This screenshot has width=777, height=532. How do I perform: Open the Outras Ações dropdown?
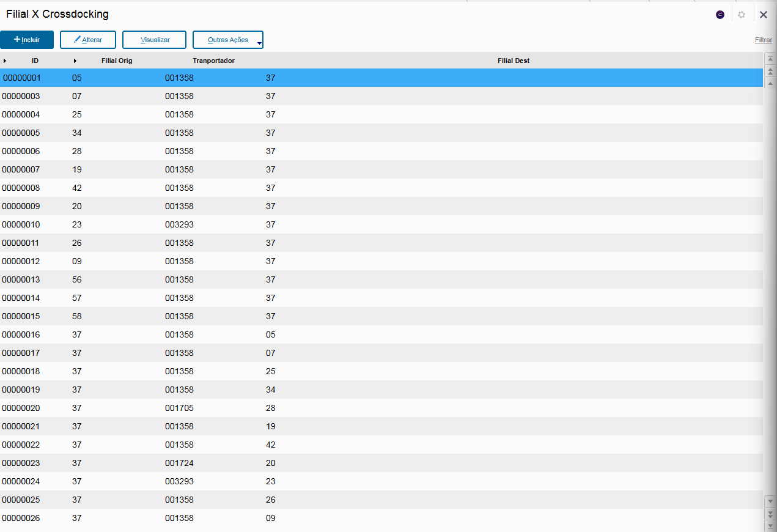pos(228,40)
